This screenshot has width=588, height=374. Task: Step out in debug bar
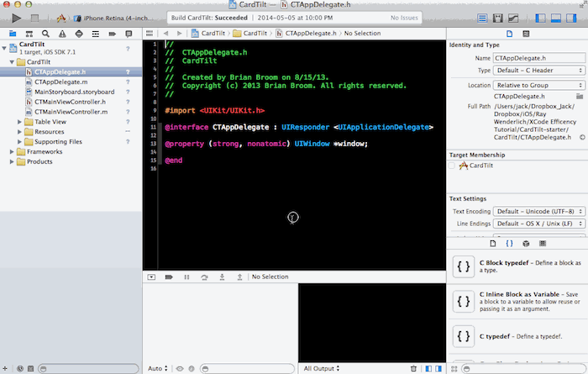tap(239, 277)
